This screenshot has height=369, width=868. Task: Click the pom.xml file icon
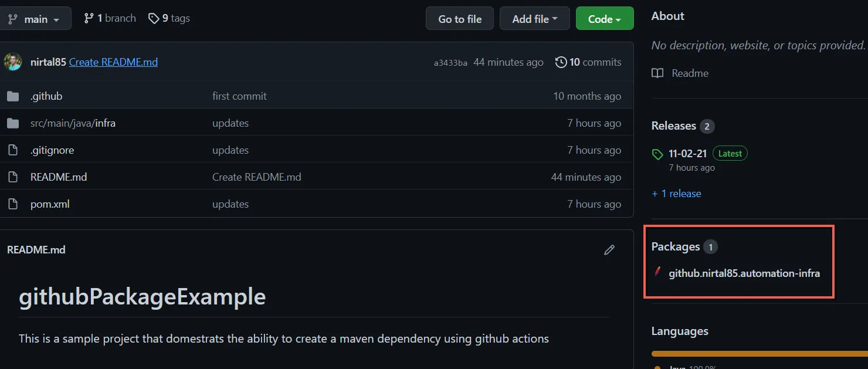pyautogui.click(x=13, y=204)
